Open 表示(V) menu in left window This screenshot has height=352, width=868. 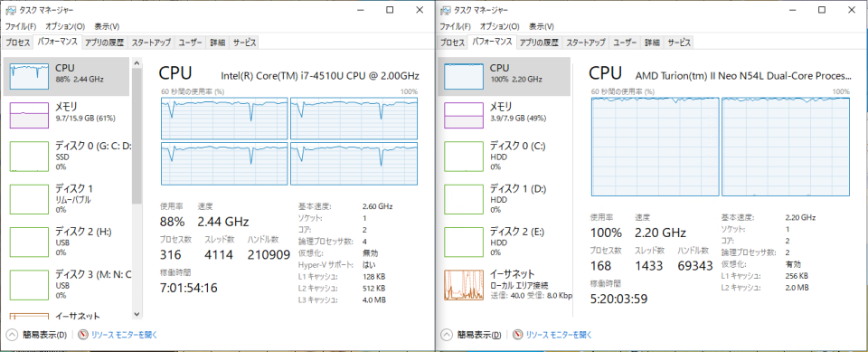107,26
